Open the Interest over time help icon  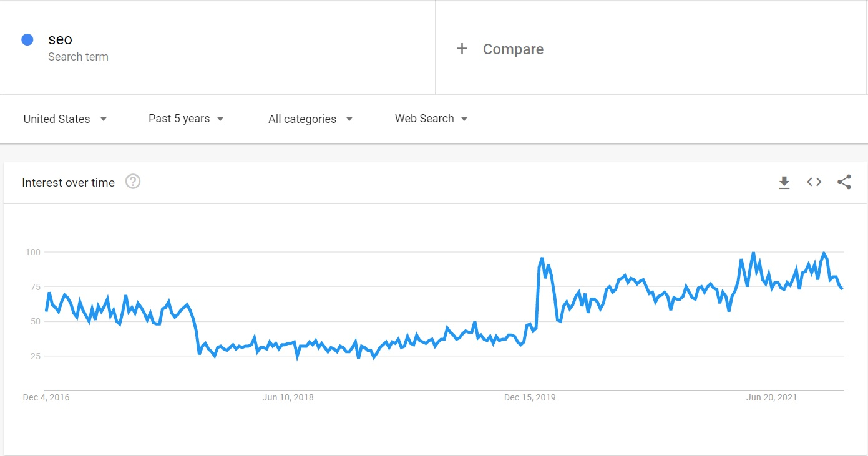(133, 182)
